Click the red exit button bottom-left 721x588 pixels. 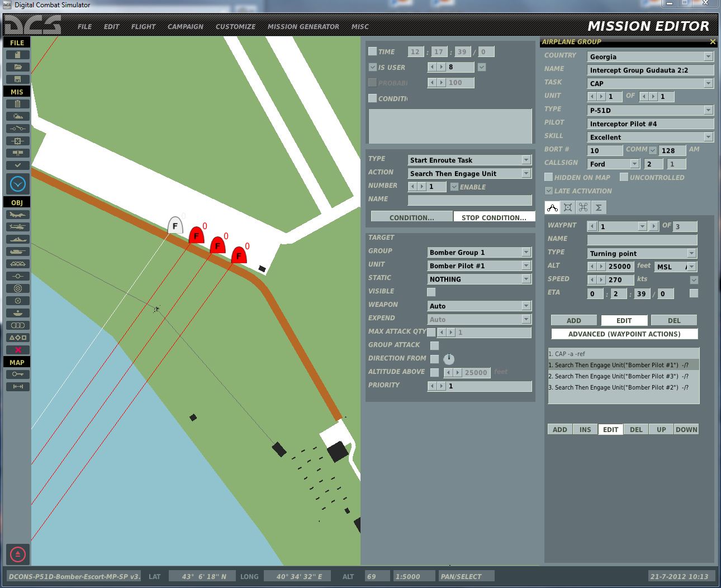[x=17, y=554]
